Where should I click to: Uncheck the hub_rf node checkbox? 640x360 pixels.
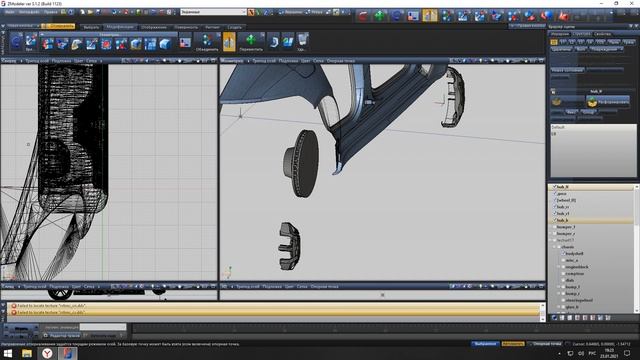click(x=555, y=213)
